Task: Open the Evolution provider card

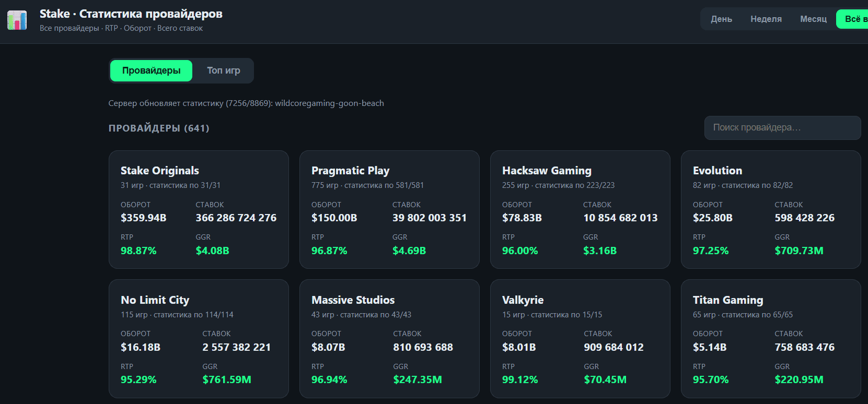Action: (x=771, y=210)
